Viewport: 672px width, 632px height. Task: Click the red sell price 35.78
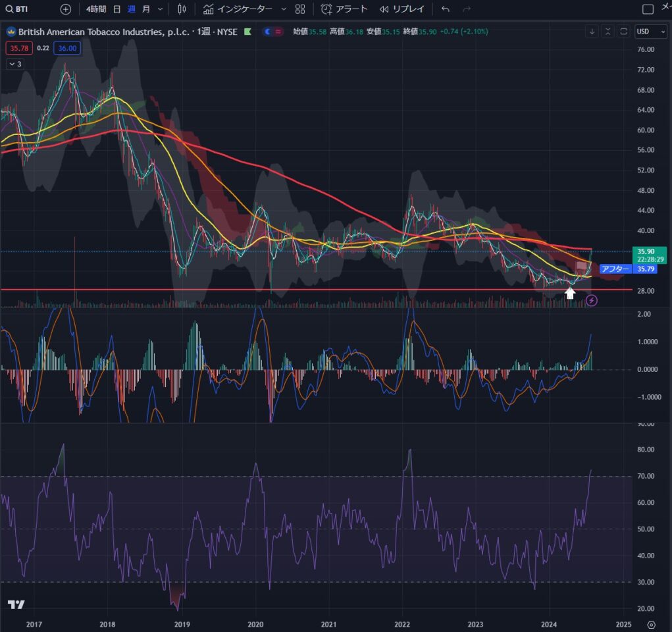click(x=19, y=48)
